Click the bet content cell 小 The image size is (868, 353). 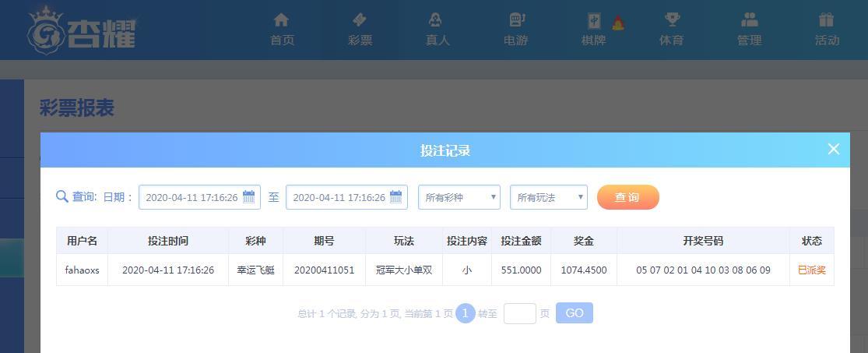466,270
